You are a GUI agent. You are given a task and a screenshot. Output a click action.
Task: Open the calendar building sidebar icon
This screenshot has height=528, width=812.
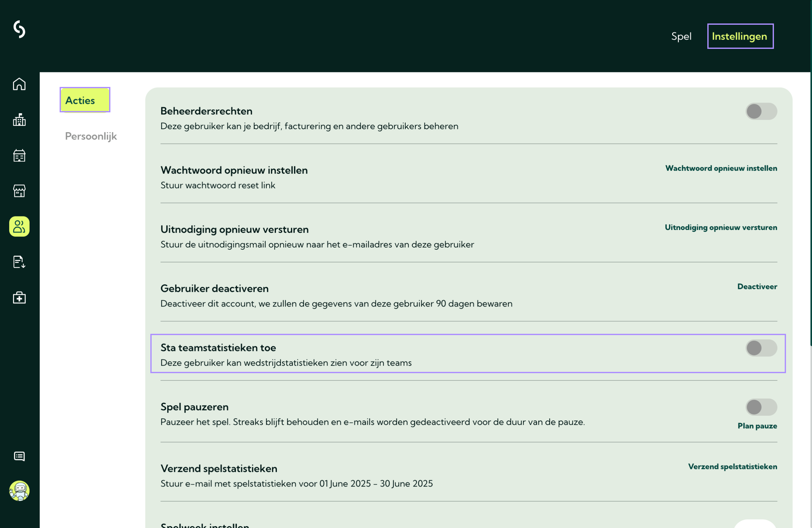19,155
